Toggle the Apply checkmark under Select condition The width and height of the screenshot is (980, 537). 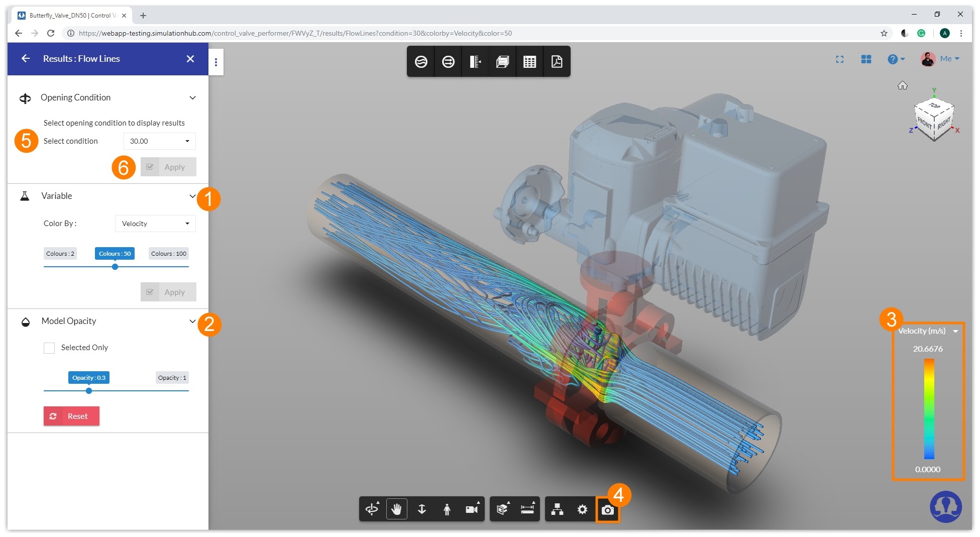(151, 166)
